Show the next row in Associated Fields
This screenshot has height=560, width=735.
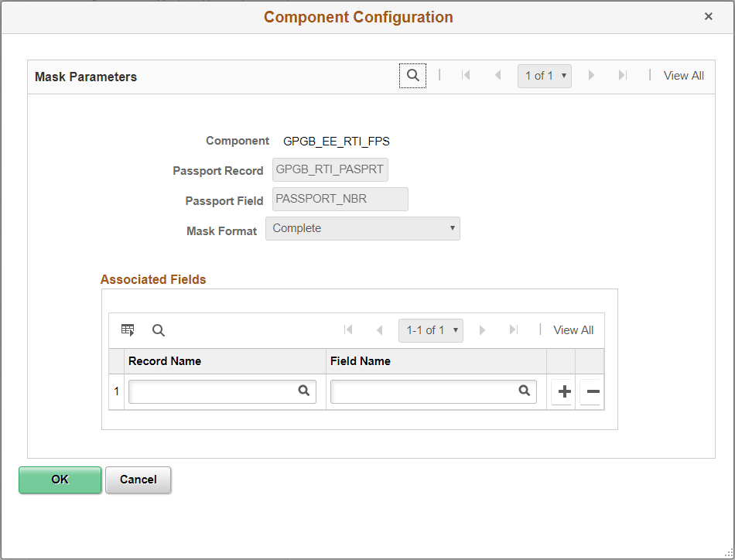point(482,330)
